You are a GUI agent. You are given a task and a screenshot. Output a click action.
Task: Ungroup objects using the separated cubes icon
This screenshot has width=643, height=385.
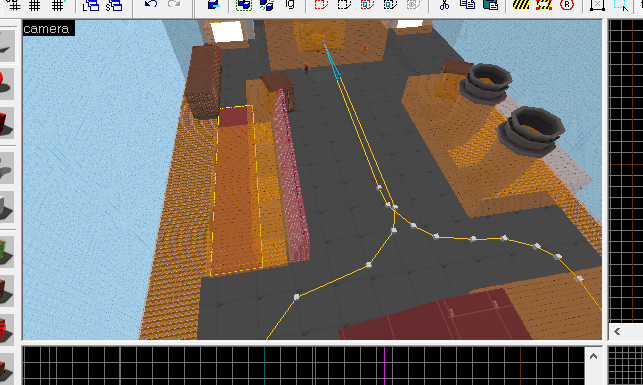(267, 5)
